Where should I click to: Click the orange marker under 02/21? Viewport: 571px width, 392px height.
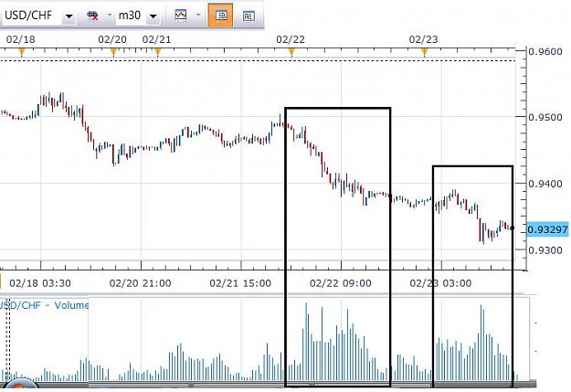point(158,52)
